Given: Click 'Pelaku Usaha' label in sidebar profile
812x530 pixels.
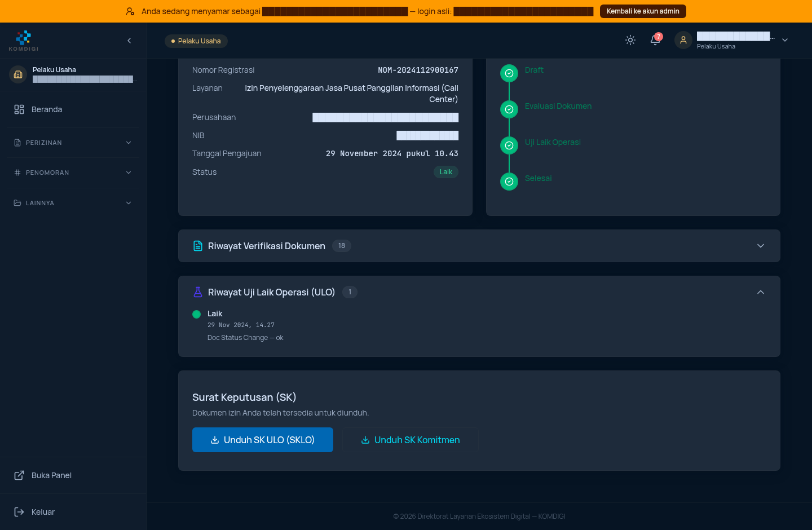Looking at the screenshot, I should point(54,70).
